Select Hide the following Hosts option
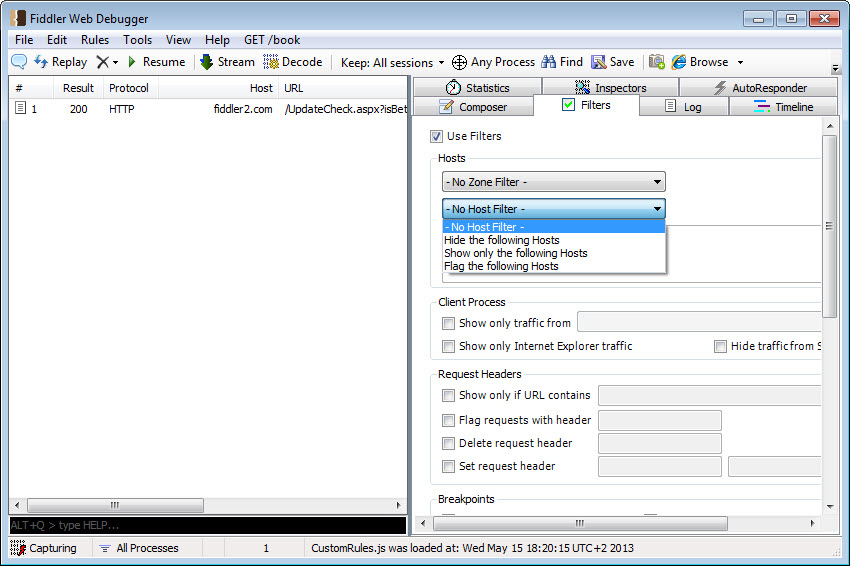 (553, 240)
